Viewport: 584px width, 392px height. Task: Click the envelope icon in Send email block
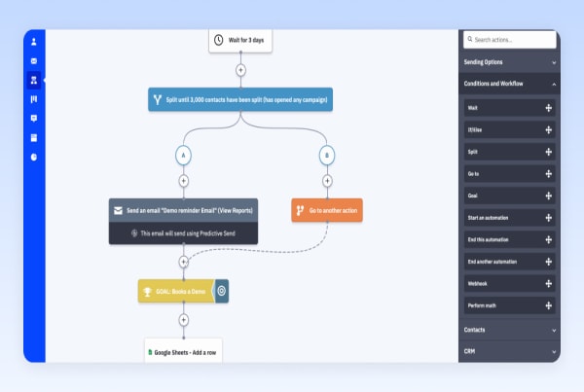(x=118, y=211)
